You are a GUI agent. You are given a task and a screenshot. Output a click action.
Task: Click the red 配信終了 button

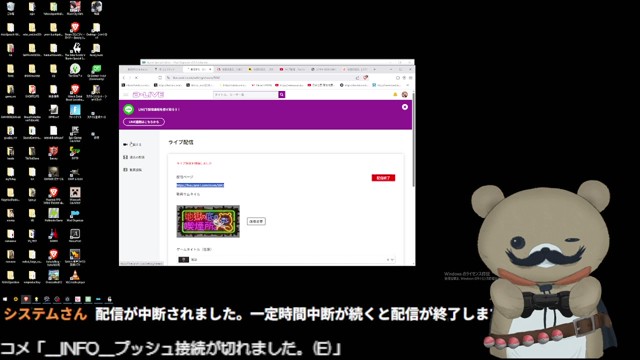click(x=383, y=178)
